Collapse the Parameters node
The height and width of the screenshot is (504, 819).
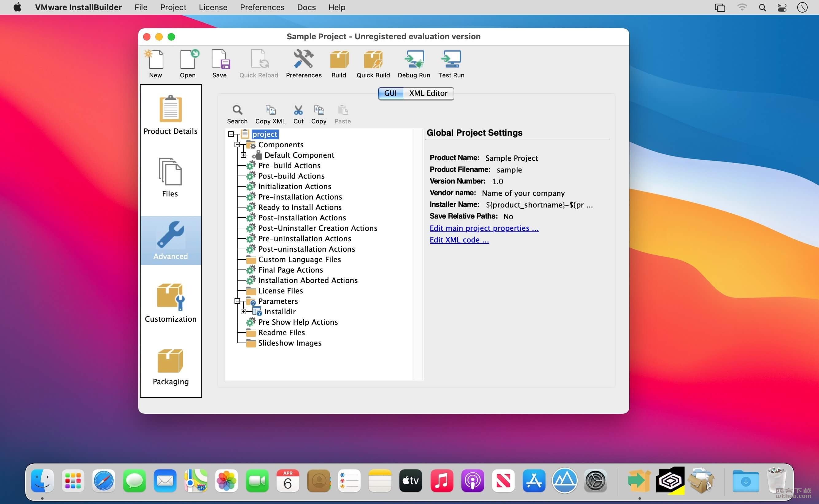237,301
